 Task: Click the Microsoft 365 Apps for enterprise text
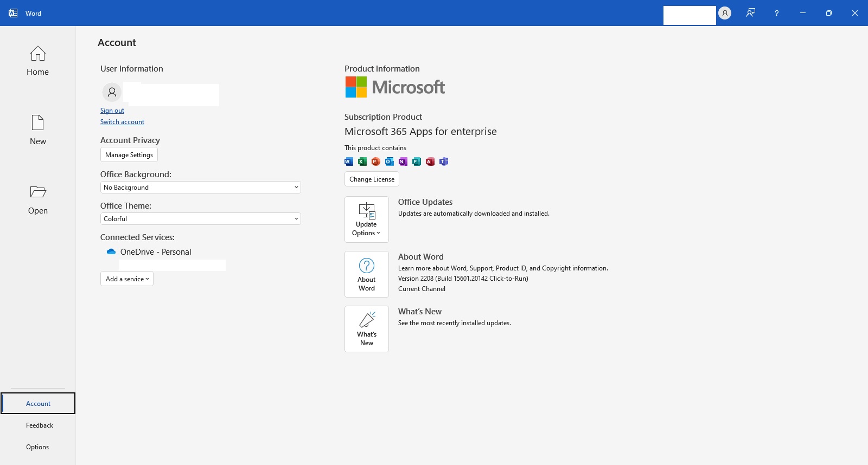pos(420,132)
